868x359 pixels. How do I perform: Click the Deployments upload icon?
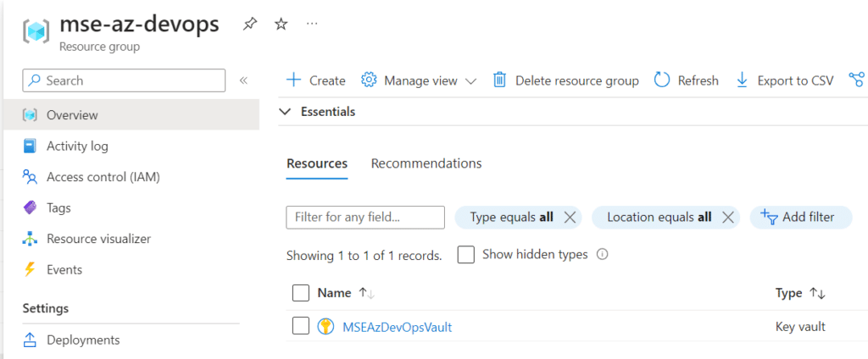tap(30, 340)
